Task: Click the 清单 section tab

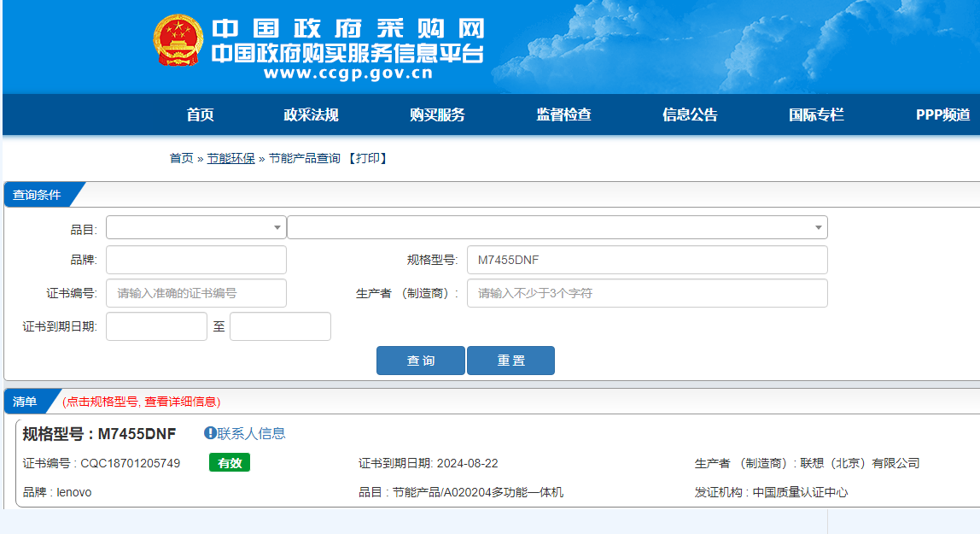Action: tap(25, 402)
